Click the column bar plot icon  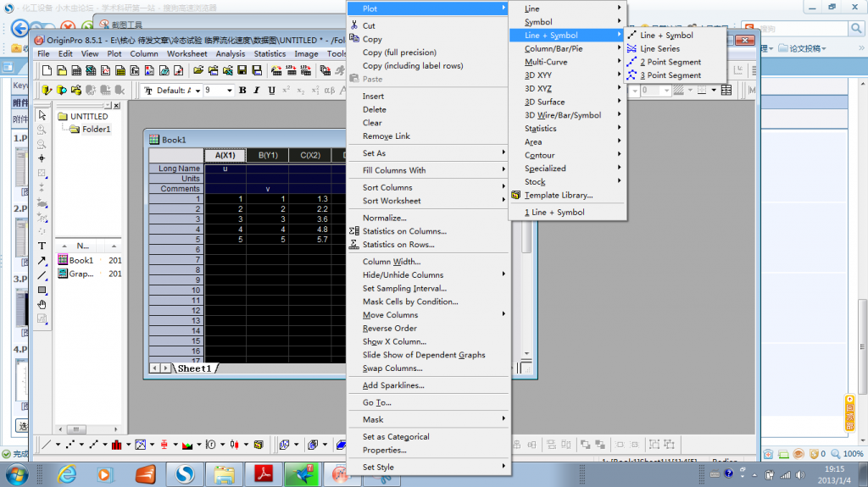pyautogui.click(x=116, y=444)
